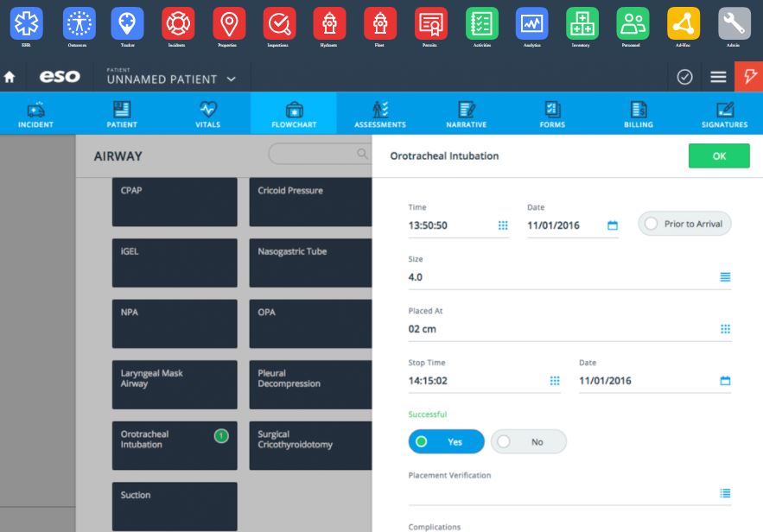Open the Assessments tab
Viewport: 763px width, 532px height.
[x=380, y=113]
